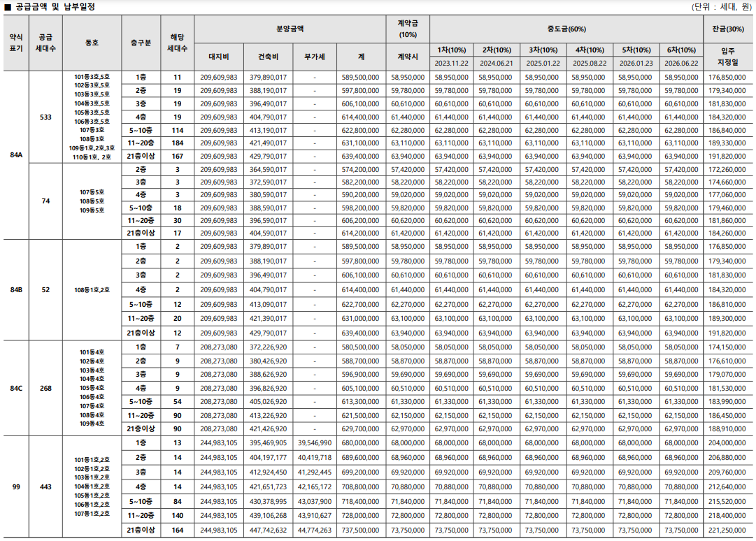The height and width of the screenshot is (541, 756).
Task: Click household count 140
Action: click(x=178, y=515)
